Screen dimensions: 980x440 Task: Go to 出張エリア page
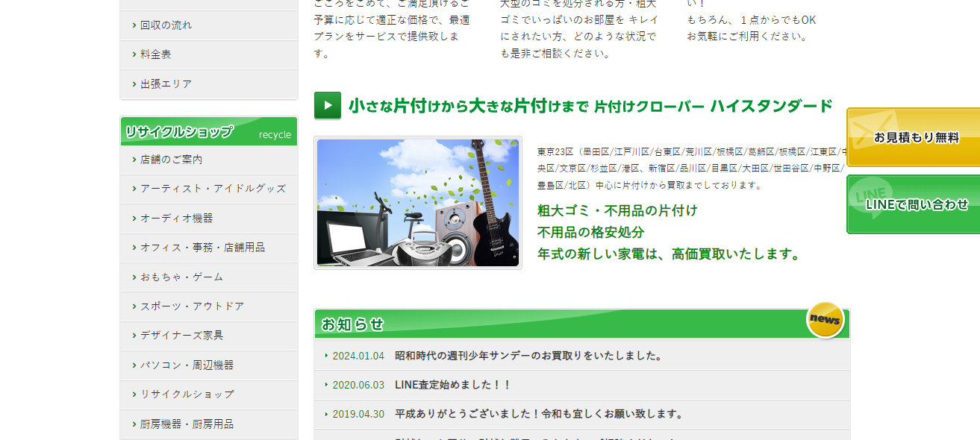pyautogui.click(x=166, y=84)
